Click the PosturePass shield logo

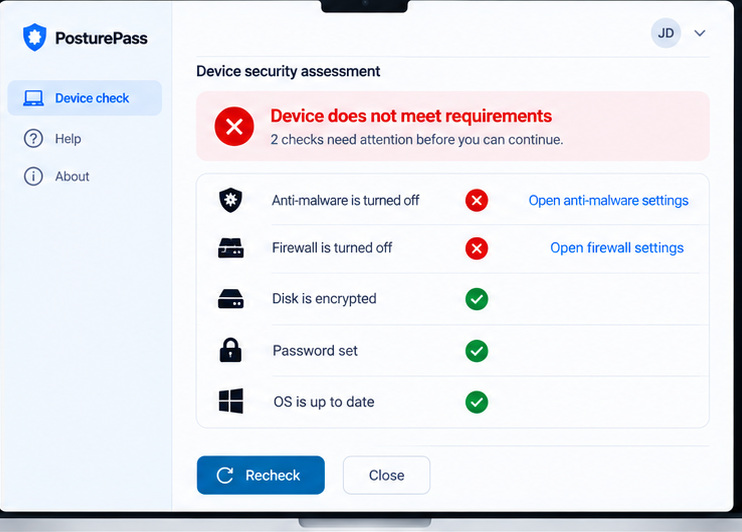[x=35, y=37]
